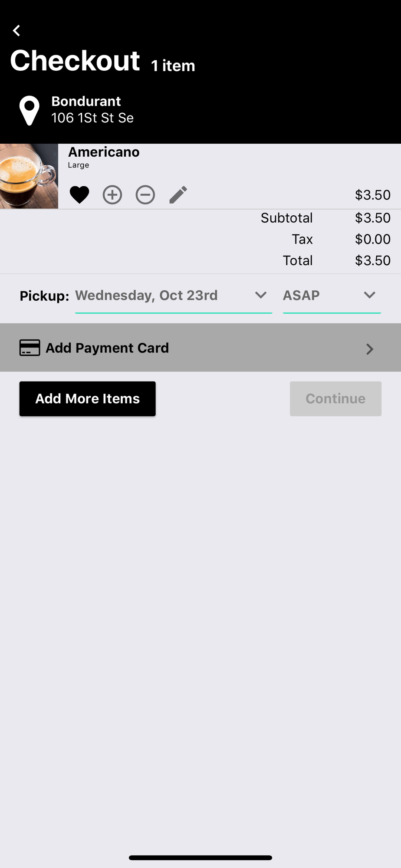Screen dimensions: 401x868
Task: Tap the home indicator bar
Action: click(x=200, y=858)
